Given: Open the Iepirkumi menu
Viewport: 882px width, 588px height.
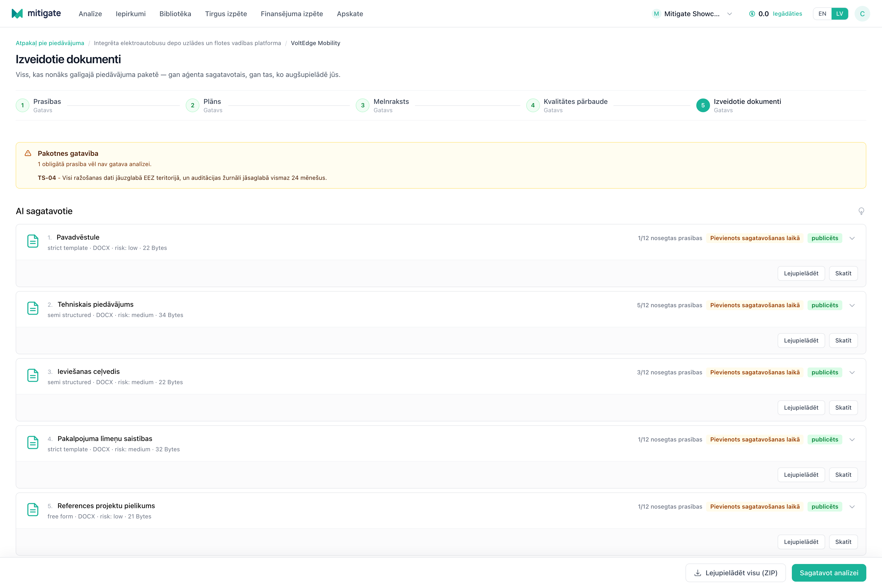Looking at the screenshot, I should (131, 14).
